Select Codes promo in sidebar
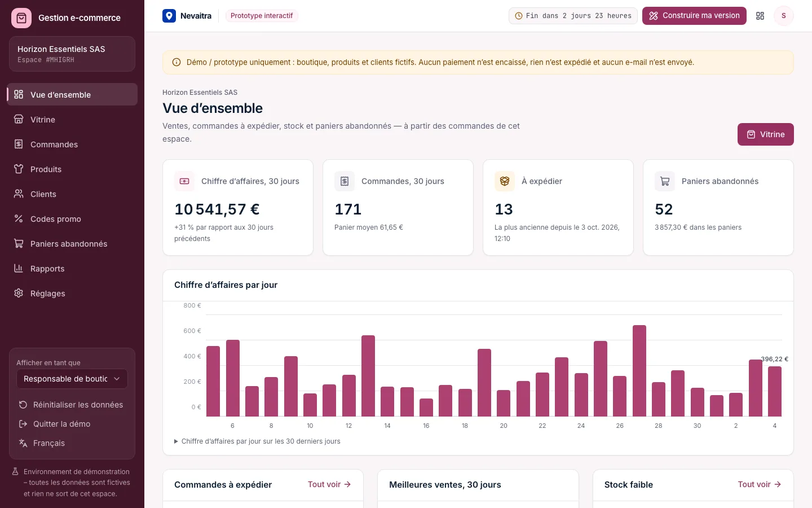Screen dimensions: 812x508 tap(72, 218)
